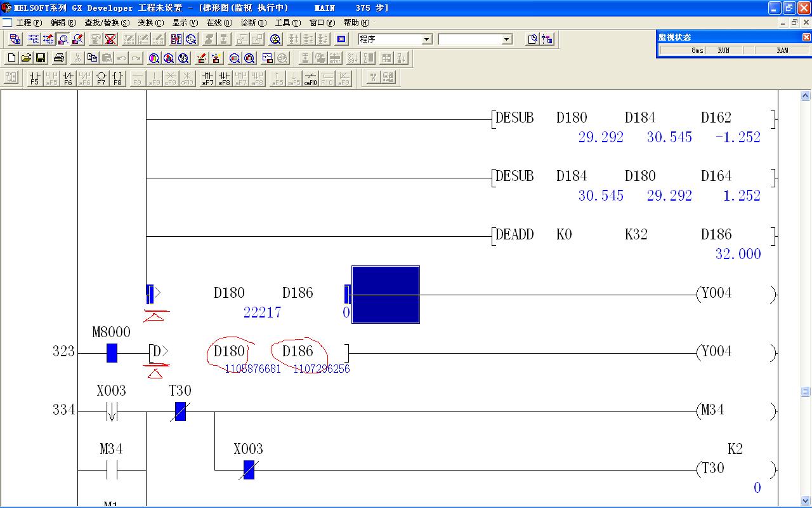The height and width of the screenshot is (508, 812).
Task: Open the 诊断 (Diagnostics) menu
Action: click(253, 22)
